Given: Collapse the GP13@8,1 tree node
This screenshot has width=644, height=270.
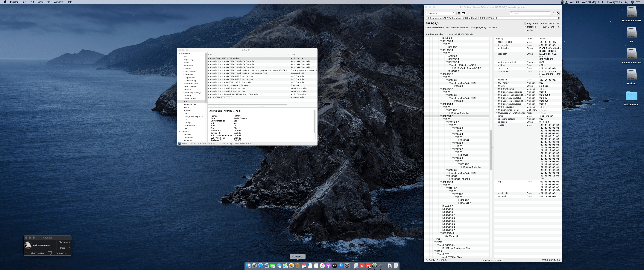Looking at the screenshot, I should click(x=441, y=50).
